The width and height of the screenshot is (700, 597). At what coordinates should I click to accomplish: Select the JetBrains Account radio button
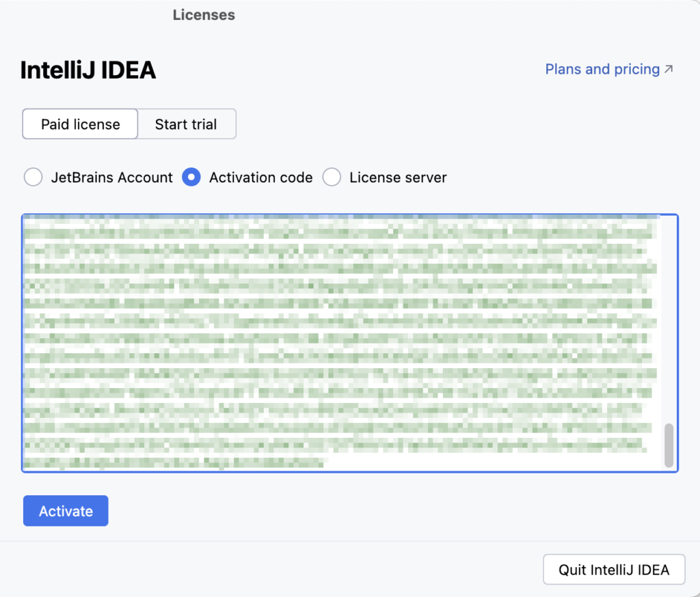33,178
